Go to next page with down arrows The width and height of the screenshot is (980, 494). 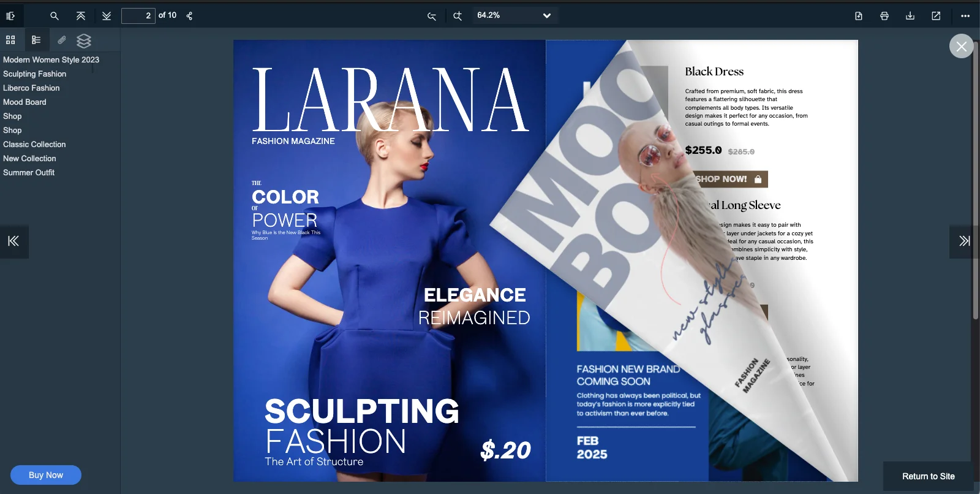107,16
